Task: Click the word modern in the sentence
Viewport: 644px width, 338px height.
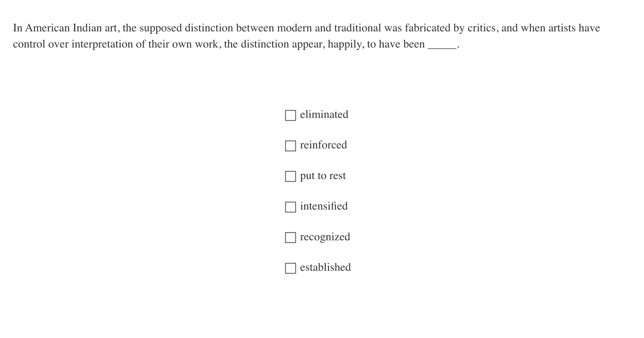Action: 294,28
